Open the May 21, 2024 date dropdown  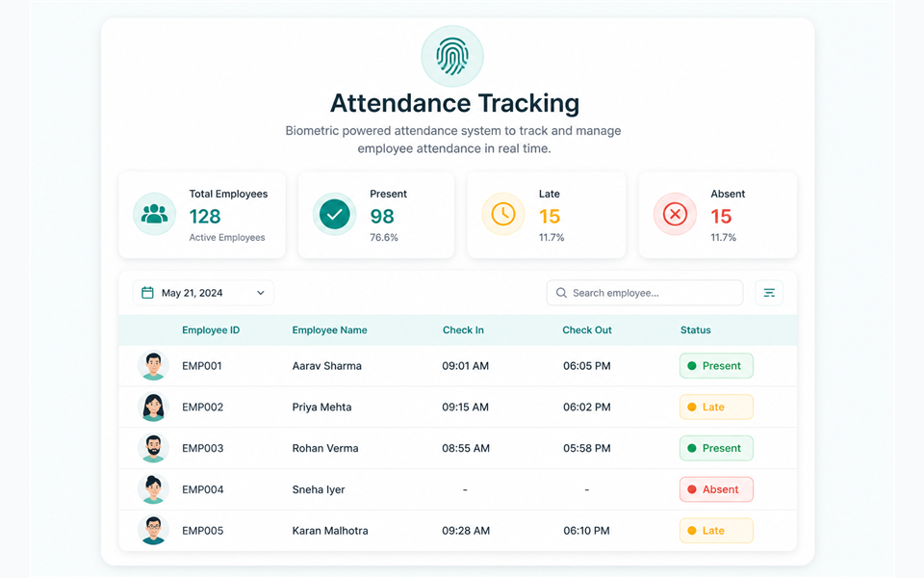[x=203, y=293]
